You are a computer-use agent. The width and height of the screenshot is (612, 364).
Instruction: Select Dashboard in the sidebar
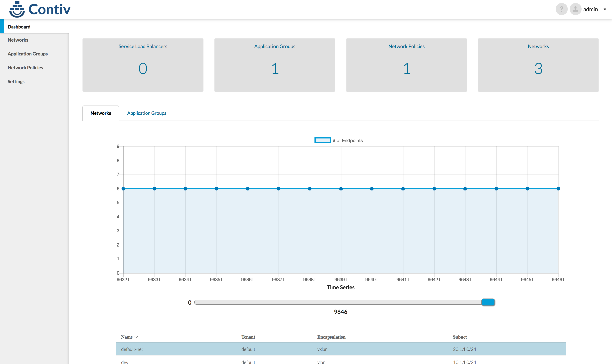pyautogui.click(x=19, y=27)
